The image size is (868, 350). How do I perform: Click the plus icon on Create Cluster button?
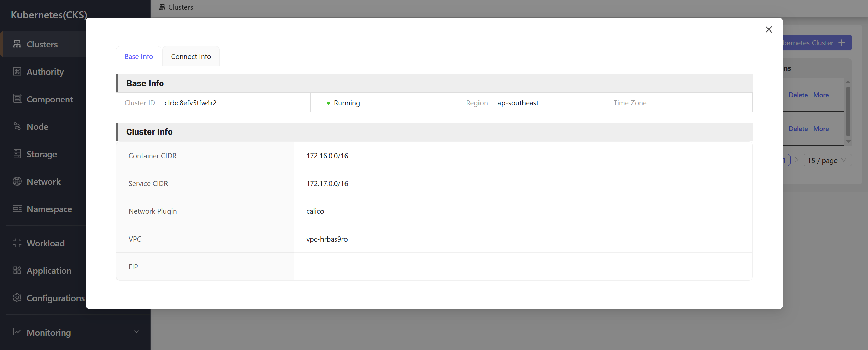click(842, 43)
